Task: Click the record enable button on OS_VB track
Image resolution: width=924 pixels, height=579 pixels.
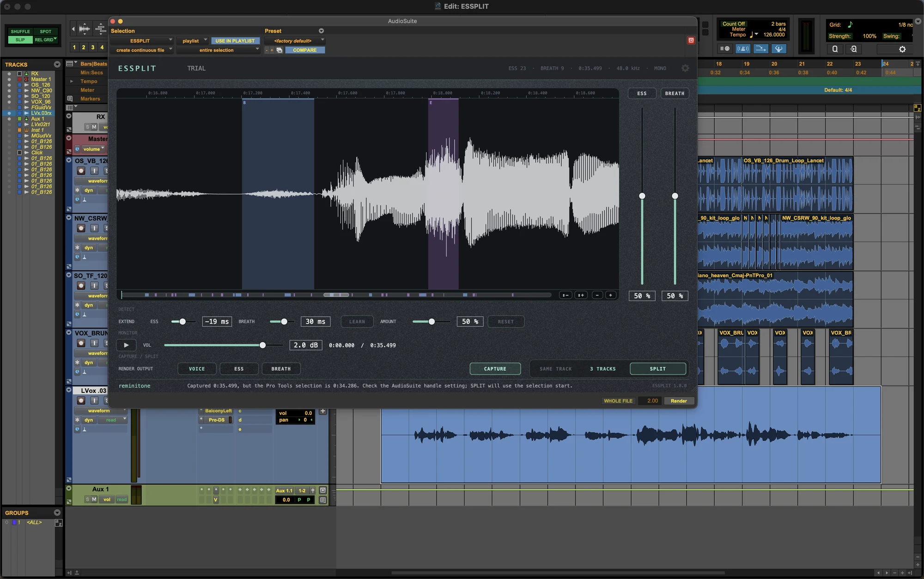Action: tap(81, 171)
